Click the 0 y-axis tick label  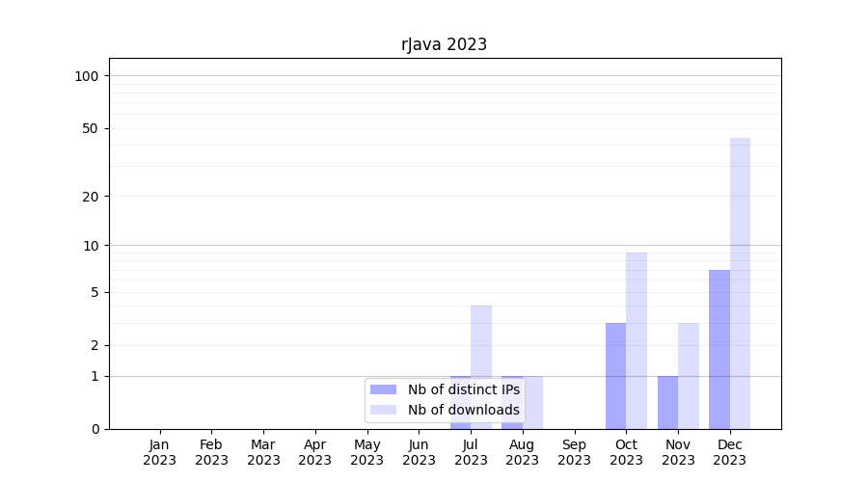pyautogui.click(x=95, y=429)
